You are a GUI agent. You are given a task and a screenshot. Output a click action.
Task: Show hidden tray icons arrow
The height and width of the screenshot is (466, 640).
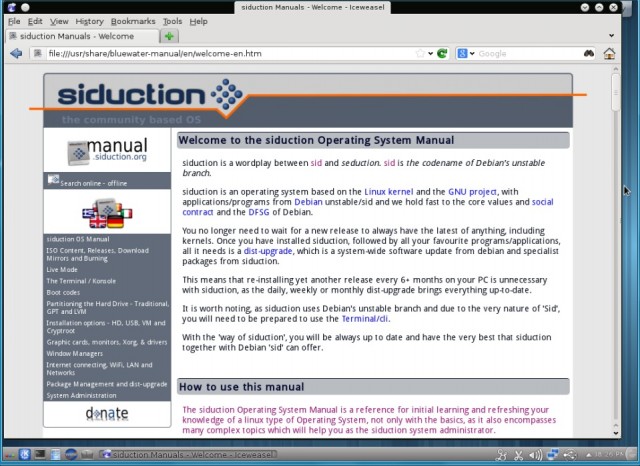point(589,455)
